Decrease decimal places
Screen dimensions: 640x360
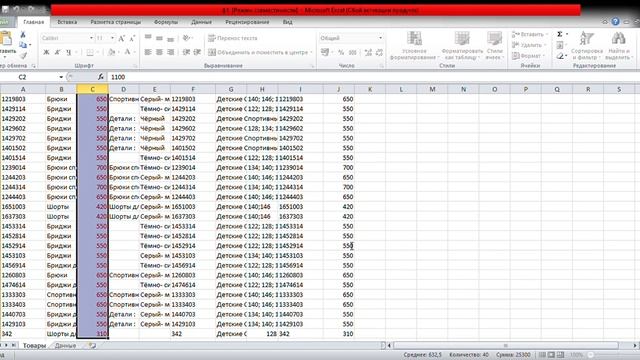(379, 52)
